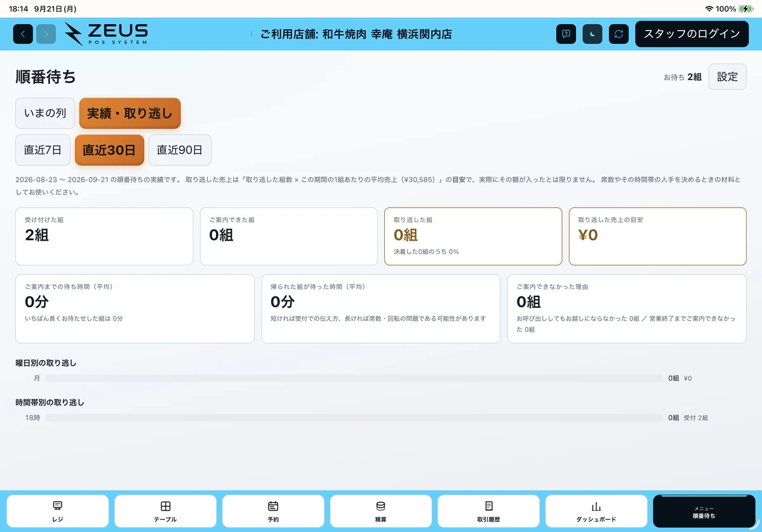Go back with the left chevron button
The height and width of the screenshot is (532, 762).
23,34
